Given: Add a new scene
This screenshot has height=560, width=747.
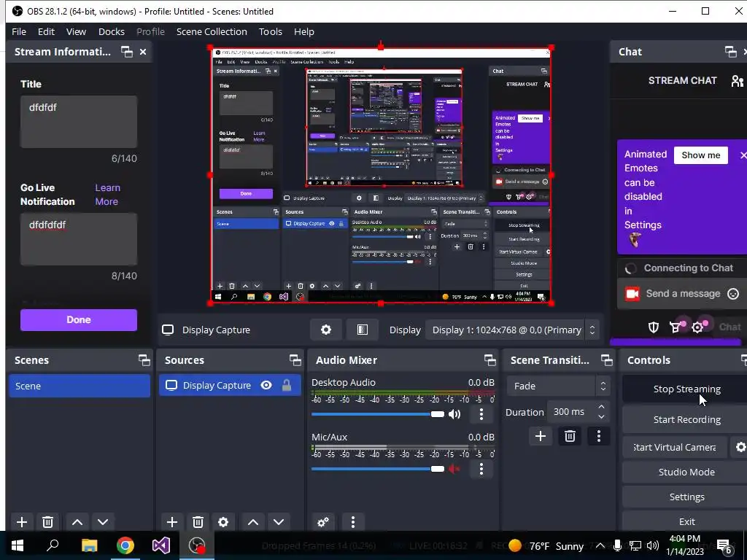Looking at the screenshot, I should click(x=22, y=522).
